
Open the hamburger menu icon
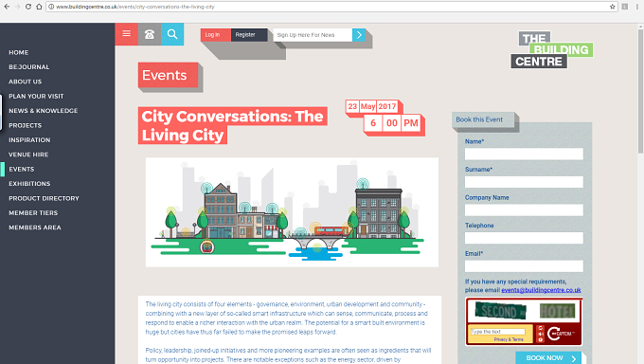(x=127, y=34)
